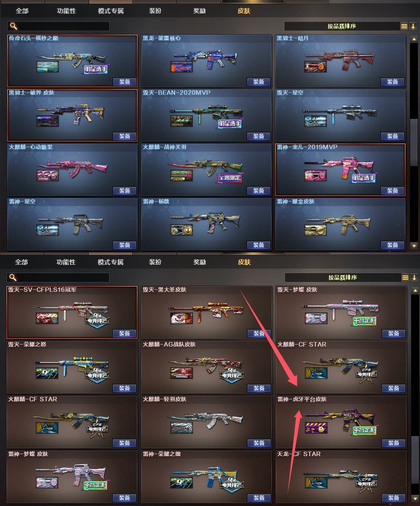Open the 按品质排序 dropdown in top panel
Viewport: 420px width, 506px height.
(x=342, y=26)
